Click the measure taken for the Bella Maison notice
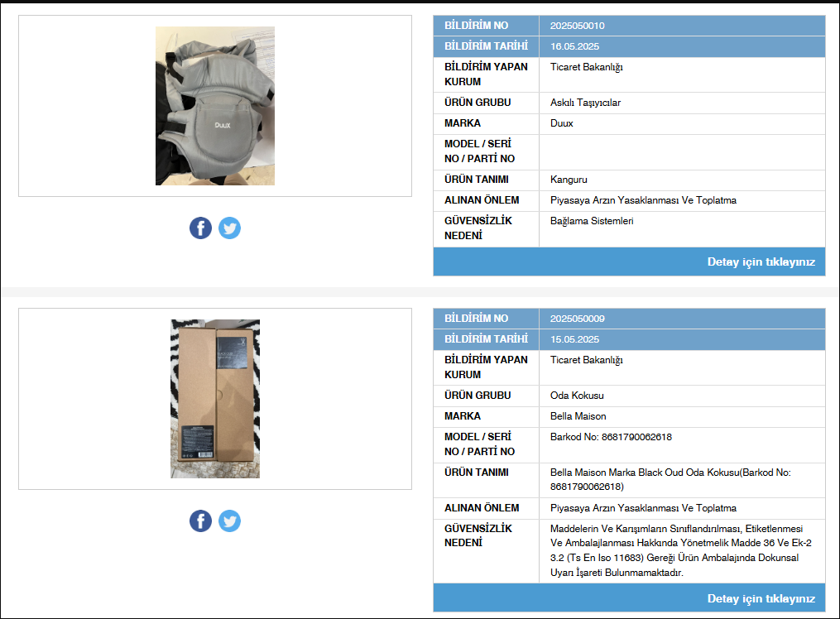The height and width of the screenshot is (619, 840). [x=643, y=508]
